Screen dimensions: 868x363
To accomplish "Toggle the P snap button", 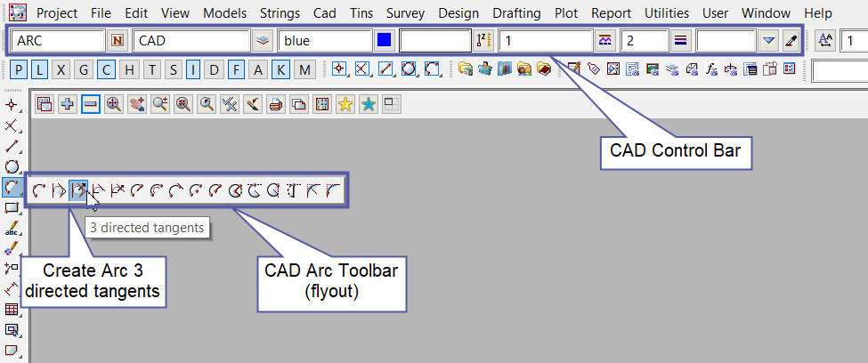I will [19, 69].
